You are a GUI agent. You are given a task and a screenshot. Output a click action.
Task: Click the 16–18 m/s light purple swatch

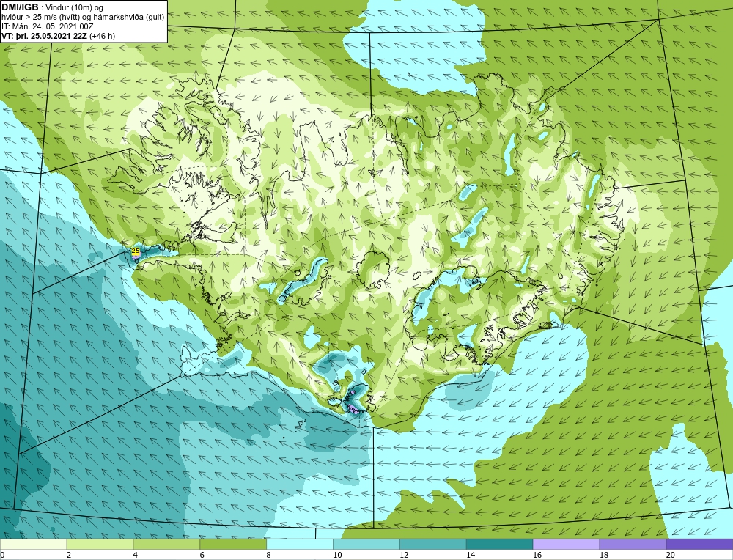[566, 544]
